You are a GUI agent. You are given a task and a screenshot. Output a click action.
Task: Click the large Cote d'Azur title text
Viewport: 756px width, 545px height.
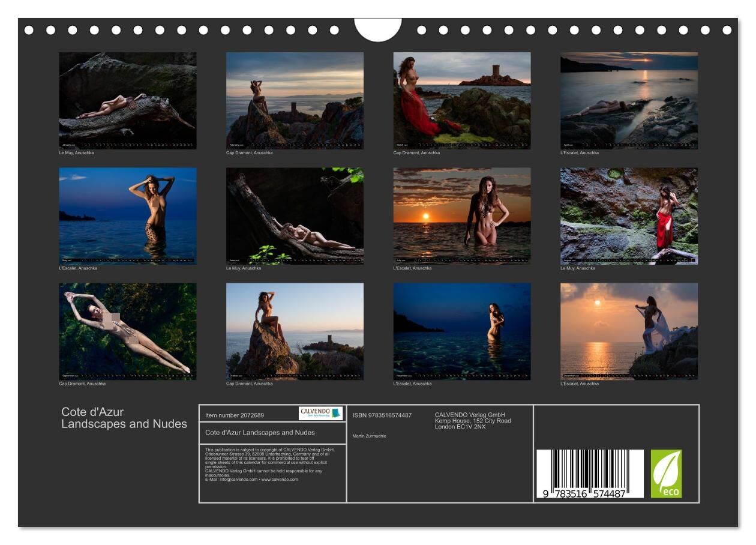tap(124, 418)
